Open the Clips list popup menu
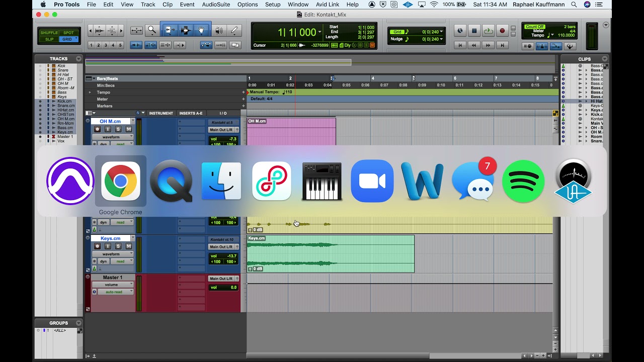Viewport: 644px width, 362px height. tap(605, 59)
